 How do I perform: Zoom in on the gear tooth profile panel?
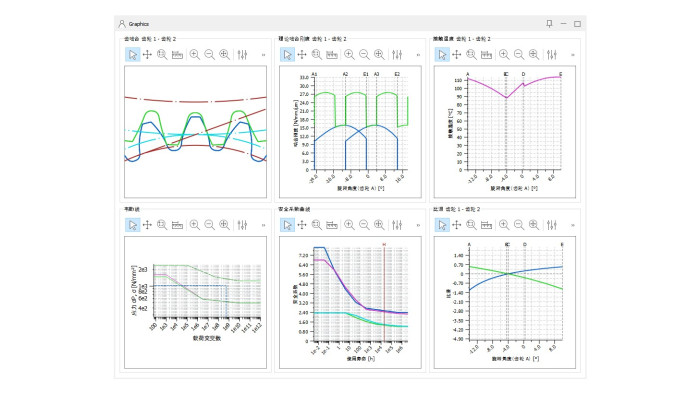pyautogui.click(x=195, y=54)
